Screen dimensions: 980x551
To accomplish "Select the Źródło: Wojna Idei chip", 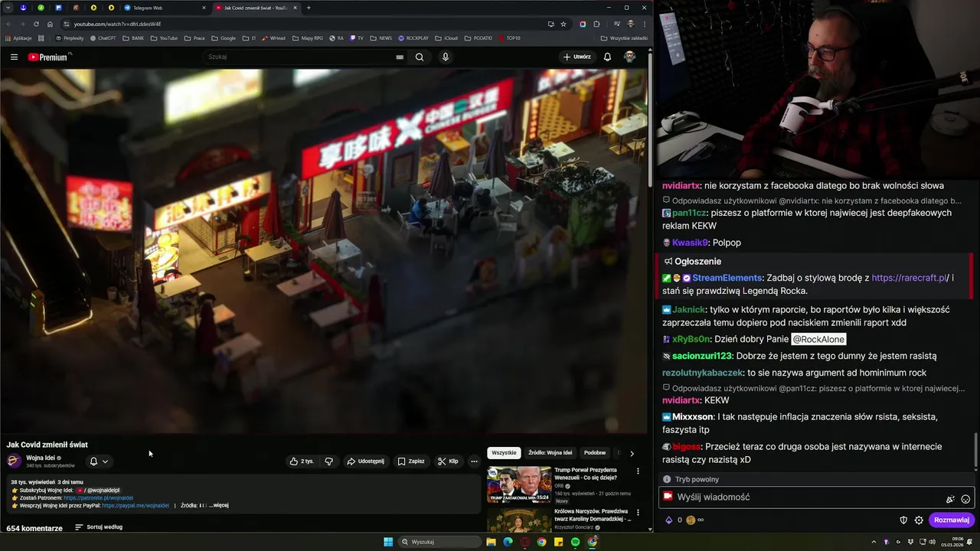I will coord(550,453).
